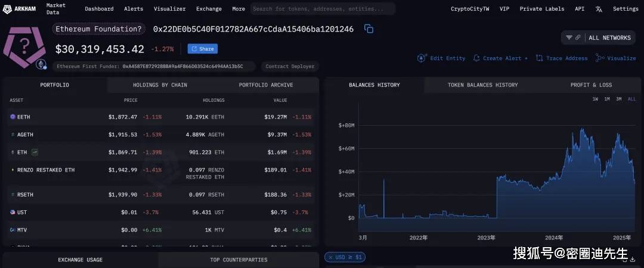Open the Ethereum First Funder address link
644x268 pixels.
(182, 67)
